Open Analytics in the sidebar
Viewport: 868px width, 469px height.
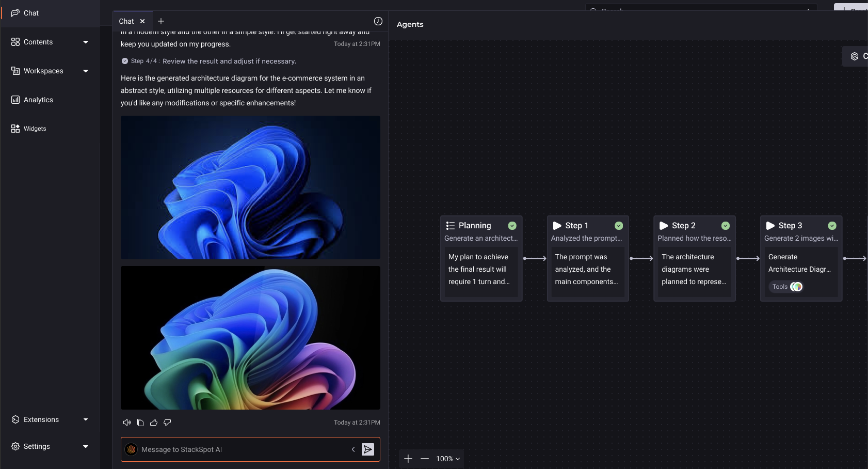(38, 100)
